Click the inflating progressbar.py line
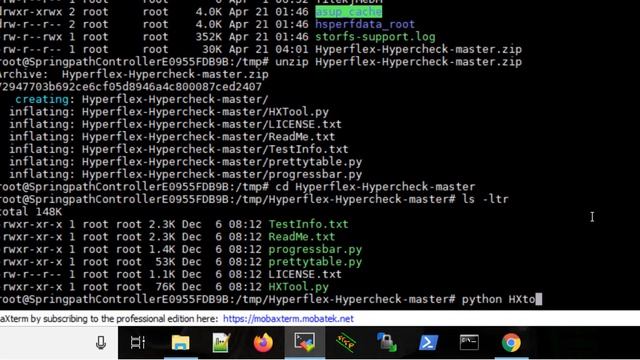The width and height of the screenshot is (640, 360). (185, 174)
